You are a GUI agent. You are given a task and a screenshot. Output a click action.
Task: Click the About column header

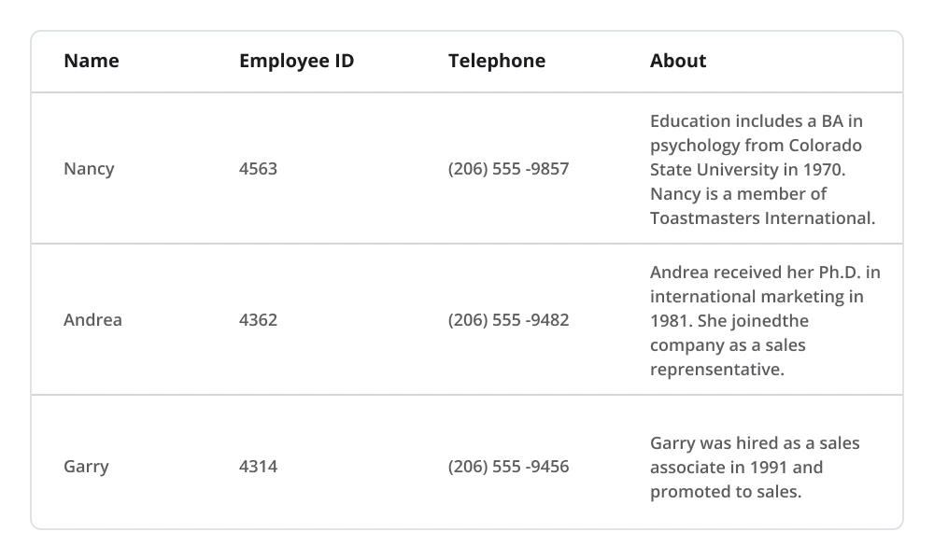[678, 62]
